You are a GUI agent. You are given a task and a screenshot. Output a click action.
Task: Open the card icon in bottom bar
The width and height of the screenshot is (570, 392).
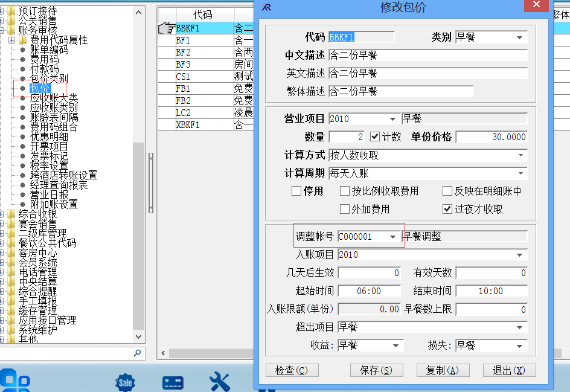173,382
